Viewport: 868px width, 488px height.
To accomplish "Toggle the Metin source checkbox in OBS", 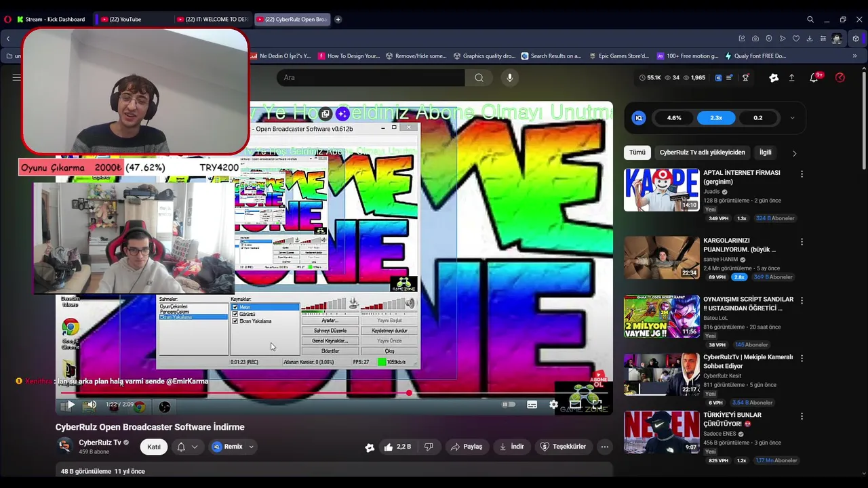I will click(235, 307).
